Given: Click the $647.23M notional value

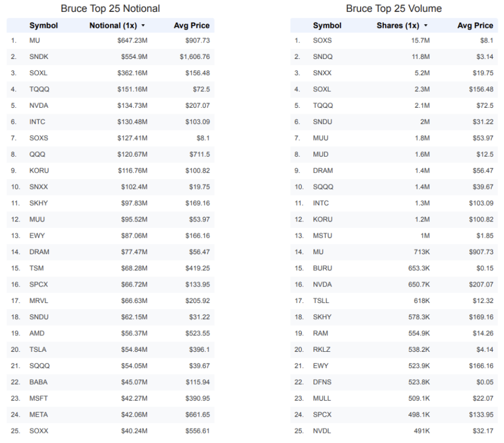Looking at the screenshot, I should point(132,40).
